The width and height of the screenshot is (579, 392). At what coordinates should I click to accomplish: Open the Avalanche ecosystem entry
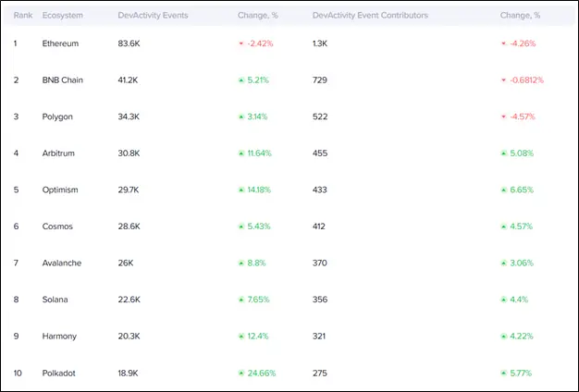point(62,263)
